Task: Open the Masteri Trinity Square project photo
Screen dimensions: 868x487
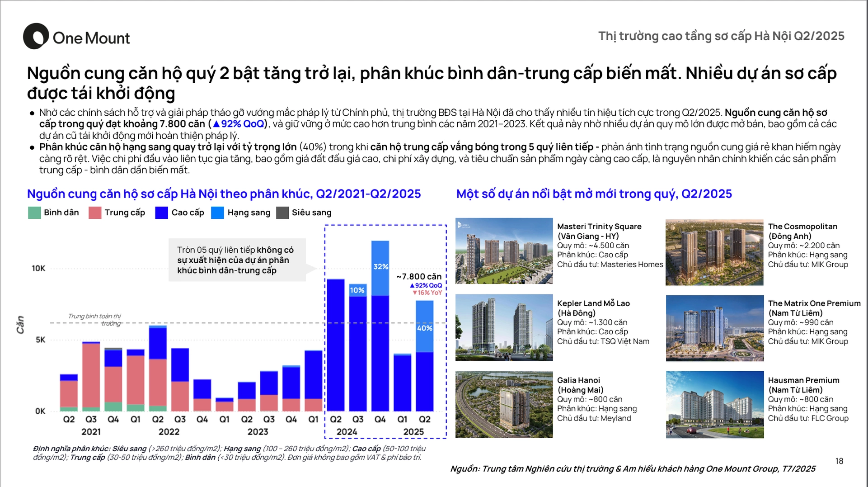Action: (x=504, y=251)
